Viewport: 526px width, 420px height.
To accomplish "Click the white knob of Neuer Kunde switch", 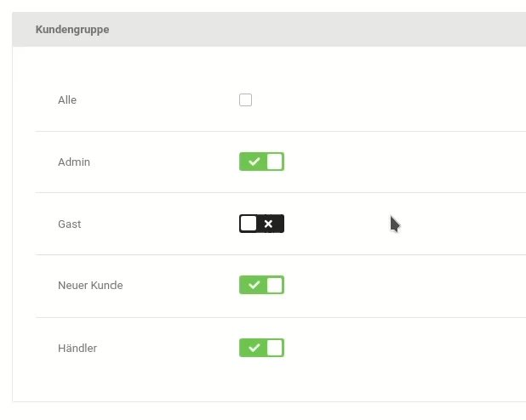I will 274,285.
